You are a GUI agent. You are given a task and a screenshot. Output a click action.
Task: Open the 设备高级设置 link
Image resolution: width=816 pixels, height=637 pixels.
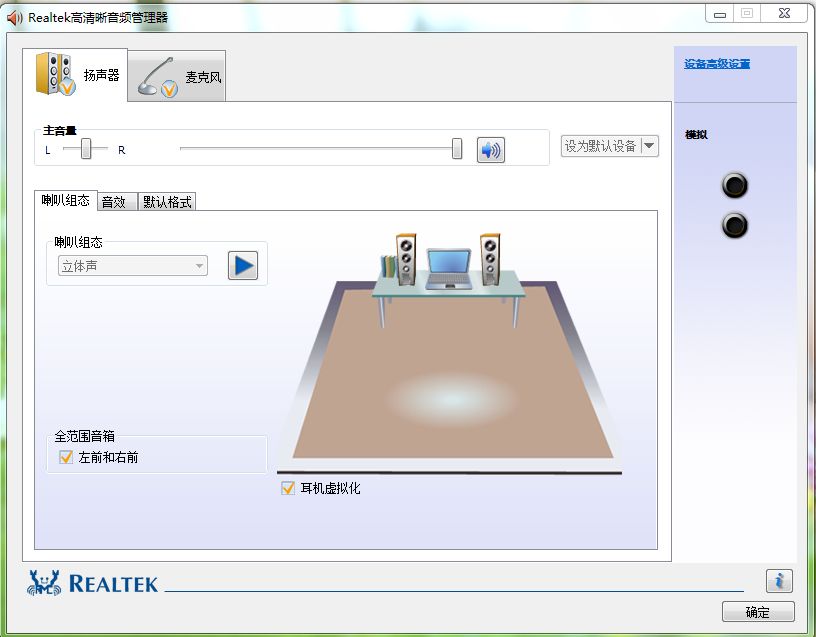pyautogui.click(x=717, y=64)
